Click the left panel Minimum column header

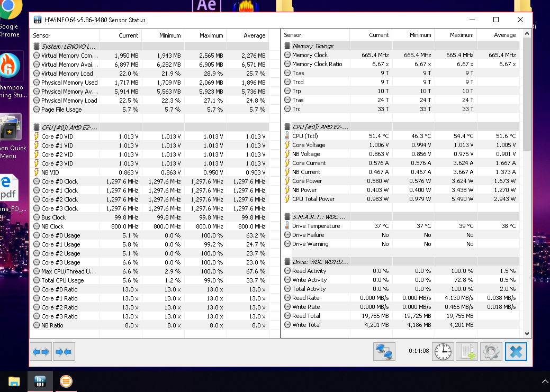163,35
